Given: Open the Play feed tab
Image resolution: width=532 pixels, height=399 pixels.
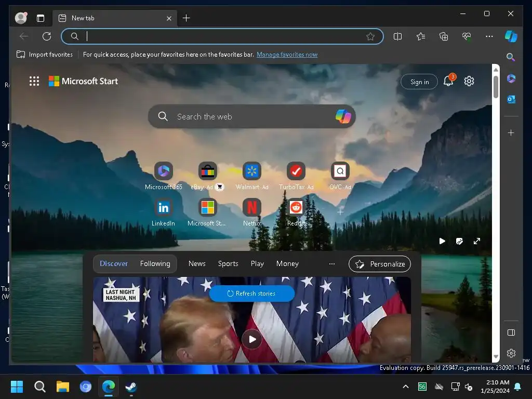Looking at the screenshot, I should tap(257, 263).
